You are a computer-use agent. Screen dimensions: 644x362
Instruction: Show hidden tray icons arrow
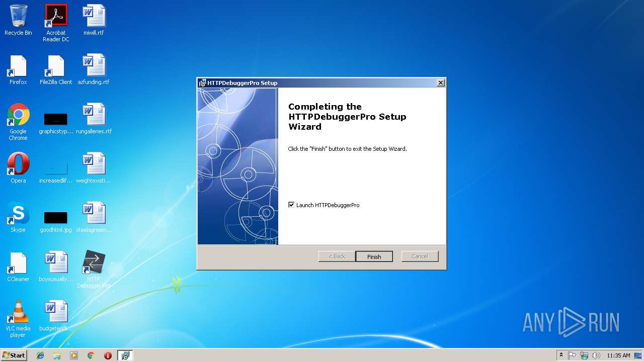561,355
